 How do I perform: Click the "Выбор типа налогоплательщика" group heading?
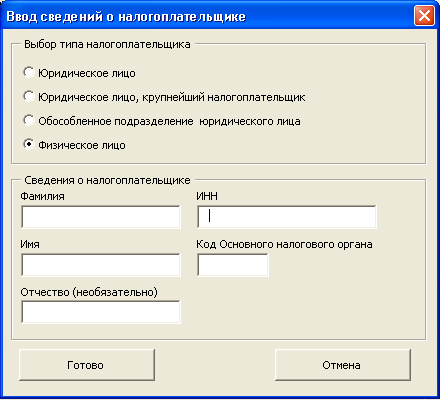107,44
